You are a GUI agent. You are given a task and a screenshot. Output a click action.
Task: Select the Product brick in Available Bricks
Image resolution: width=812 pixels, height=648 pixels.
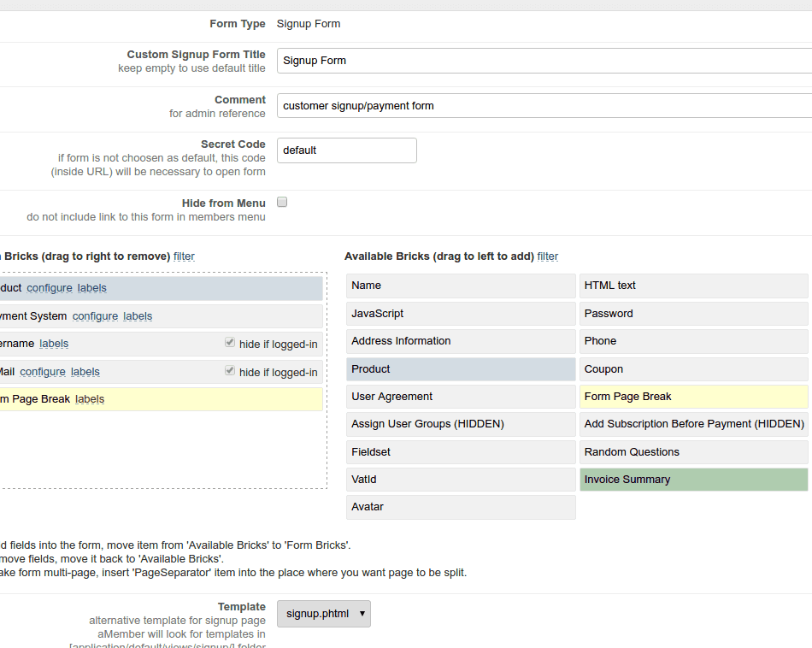point(461,369)
